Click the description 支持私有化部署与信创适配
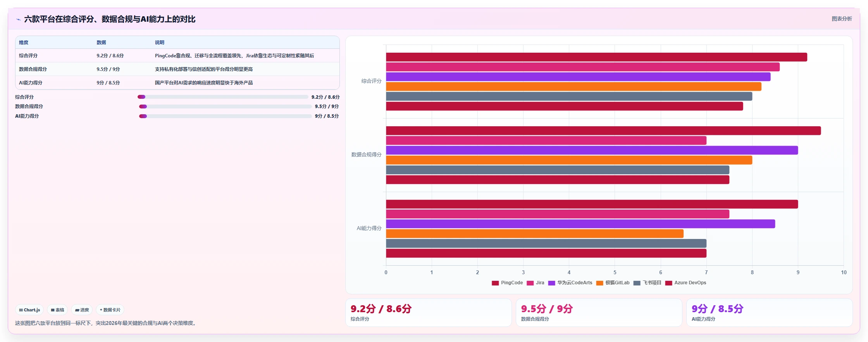Screen dimensions: 868x342 (x=204, y=69)
